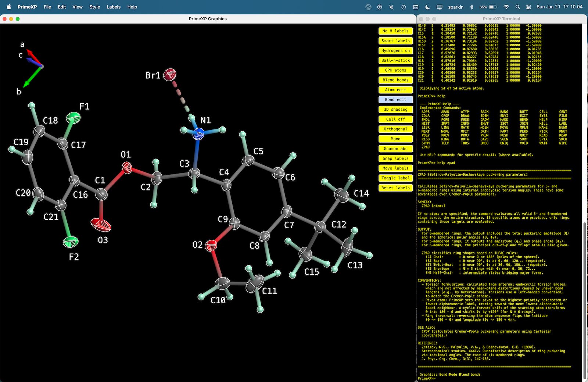588x382 pixels.
Task: Click the date and time in menu bar
Action: [x=559, y=7]
